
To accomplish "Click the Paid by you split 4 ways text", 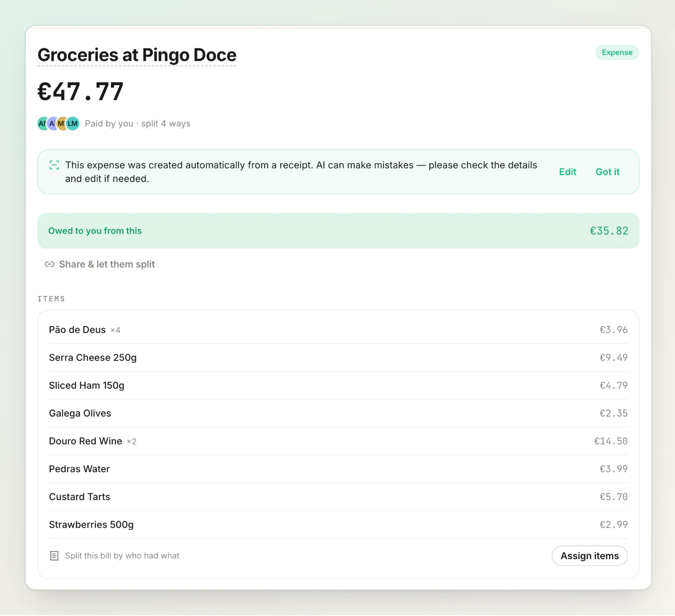I will [x=138, y=123].
